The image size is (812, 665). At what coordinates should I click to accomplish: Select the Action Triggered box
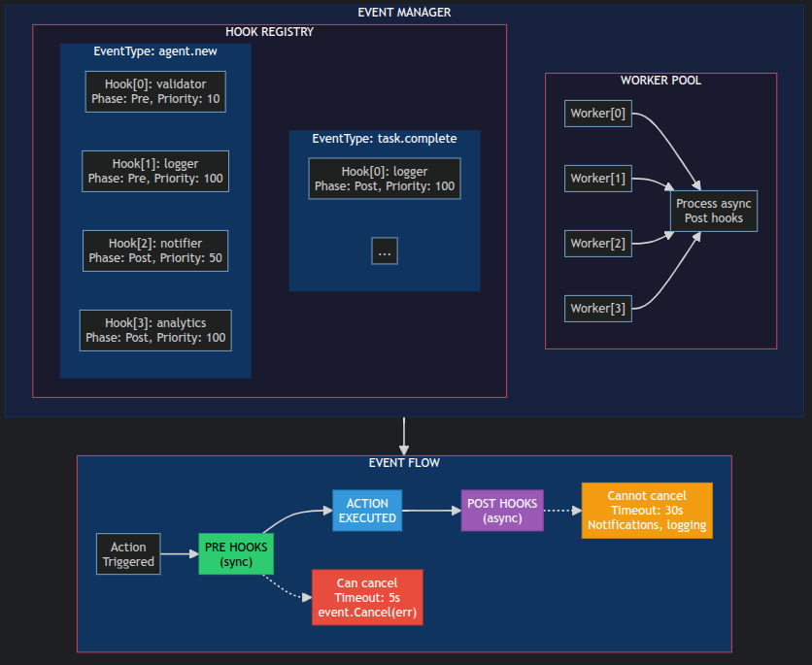click(x=128, y=554)
